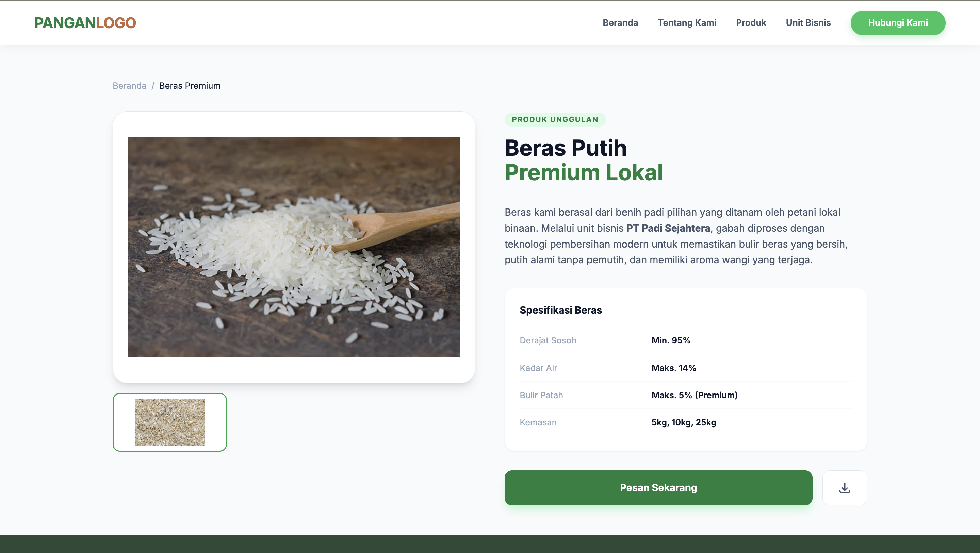The width and height of the screenshot is (980, 553).
Task: Click the main white rice product photo
Action: click(x=294, y=247)
